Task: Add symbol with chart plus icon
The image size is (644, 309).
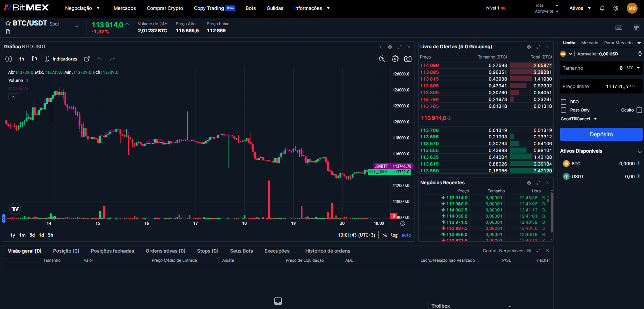Action: [9, 59]
